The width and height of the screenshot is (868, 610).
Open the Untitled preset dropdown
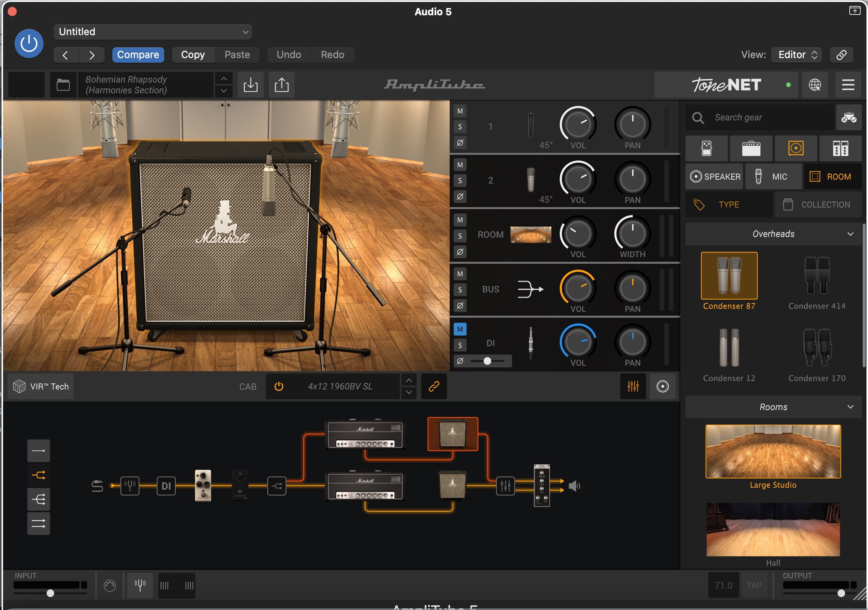point(153,32)
